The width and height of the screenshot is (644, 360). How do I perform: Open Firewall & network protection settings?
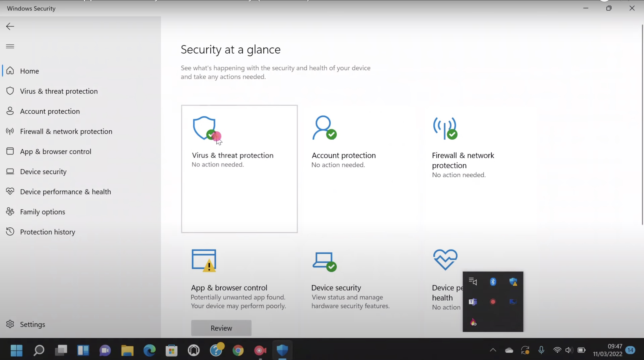(x=66, y=131)
